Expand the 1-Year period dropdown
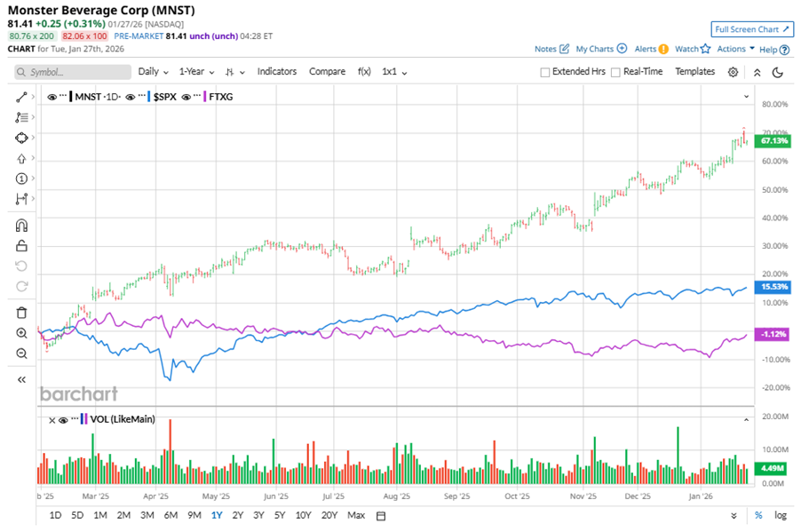This screenshot has width=801, height=532. 197,72
